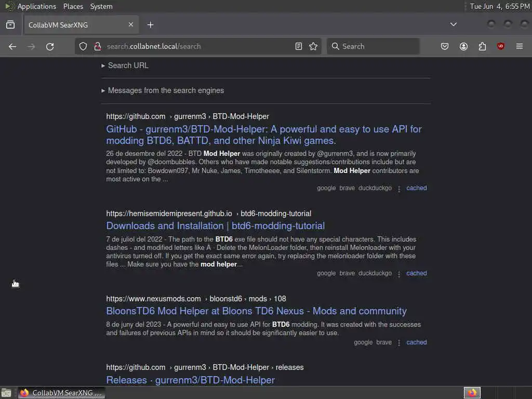Open the extensions puzzle icon
This screenshot has width=532, height=399.
tap(482, 46)
